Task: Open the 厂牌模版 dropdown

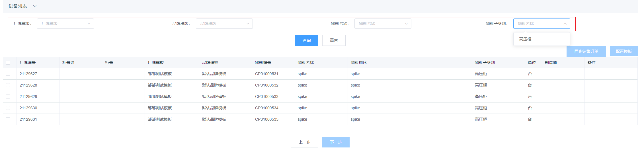Action: 65,24
